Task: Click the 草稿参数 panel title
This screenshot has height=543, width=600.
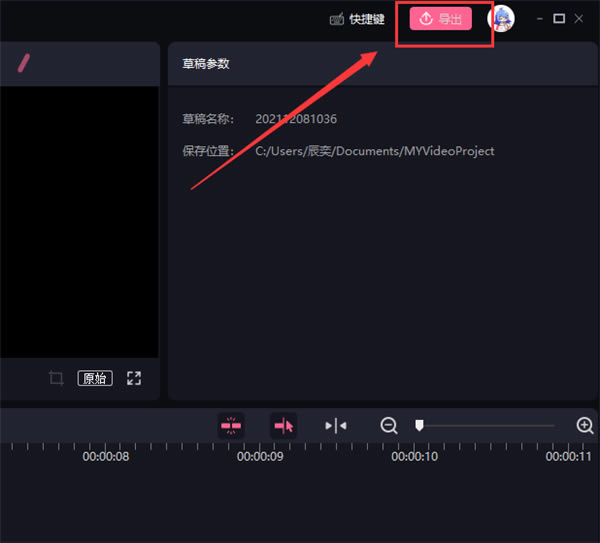Action: click(x=206, y=64)
